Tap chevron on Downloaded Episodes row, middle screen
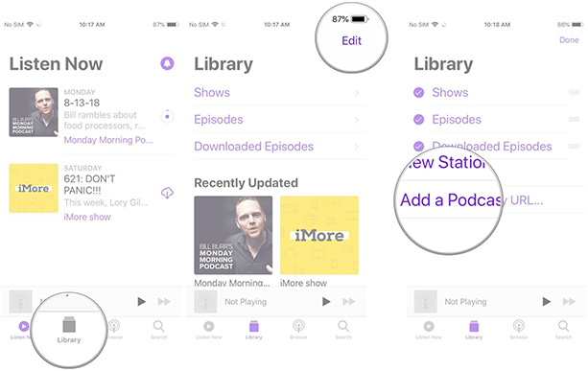Viewport: 588px width, 371px height. [x=357, y=147]
